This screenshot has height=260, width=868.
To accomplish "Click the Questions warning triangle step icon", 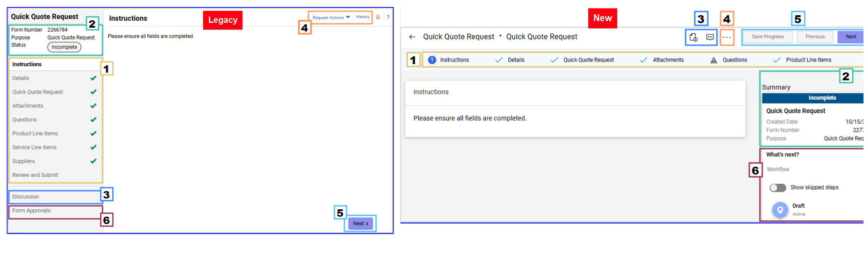I will point(713,60).
